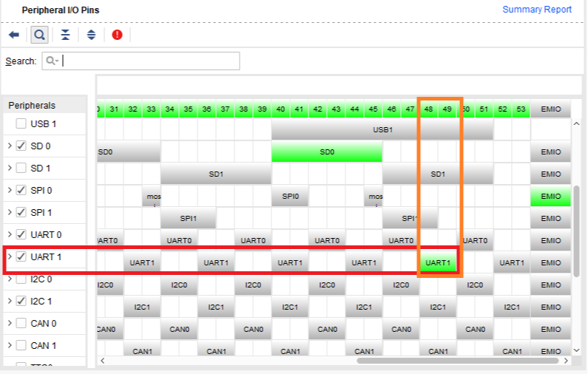Open the search options magnifier in the Search field
The image size is (588, 374).
[52, 61]
